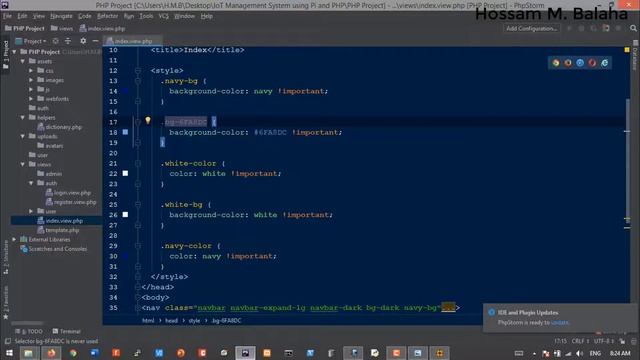Viewport: 640px width, 360px height.
Task: Open the Refactor menu
Action: (x=107, y=16)
